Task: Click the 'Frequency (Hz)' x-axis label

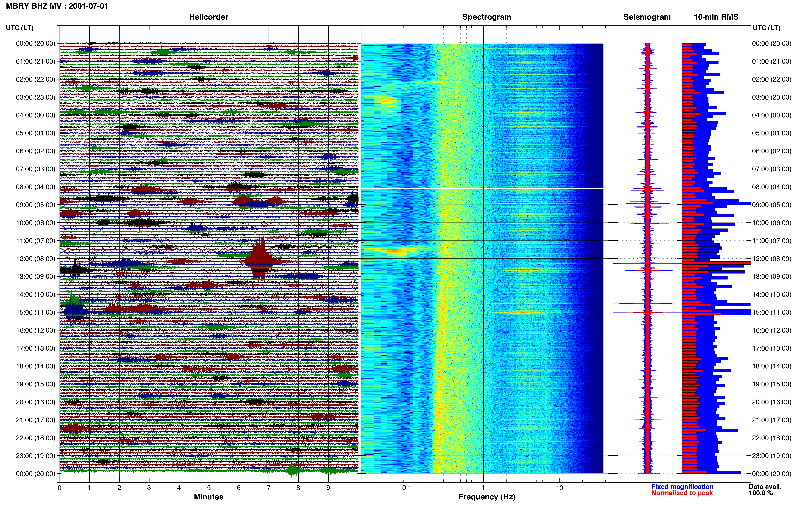Action: click(x=487, y=497)
